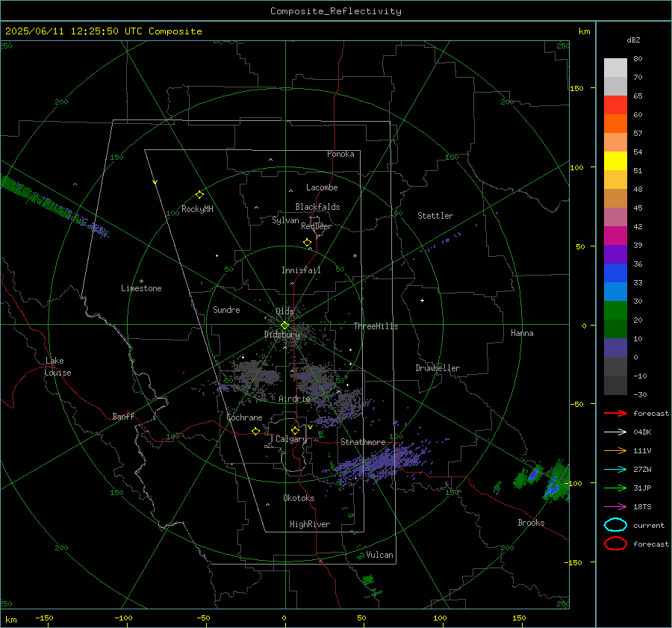Click the yellow diamond marker below RedDeer

[x=308, y=243]
